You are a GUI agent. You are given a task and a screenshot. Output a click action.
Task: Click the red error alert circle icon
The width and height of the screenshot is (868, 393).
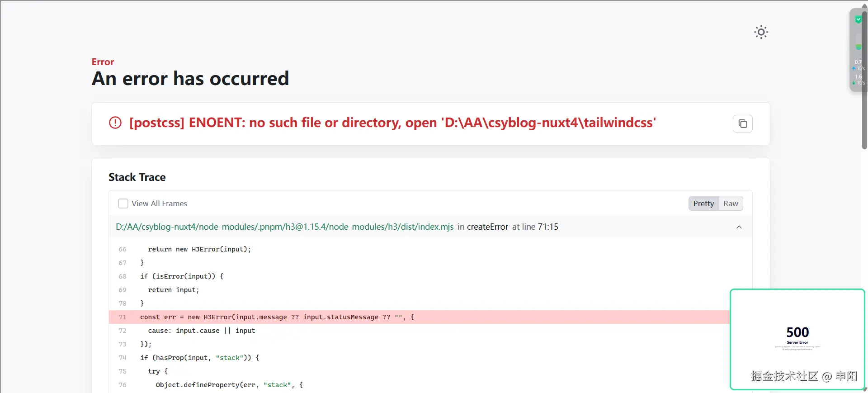point(115,123)
